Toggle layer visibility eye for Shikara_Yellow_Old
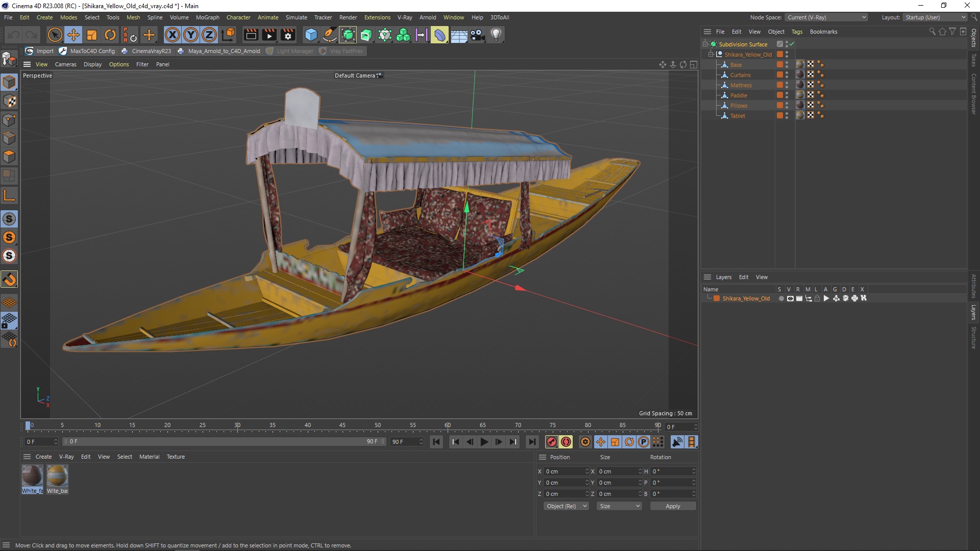This screenshot has height=551, width=980. [790, 298]
